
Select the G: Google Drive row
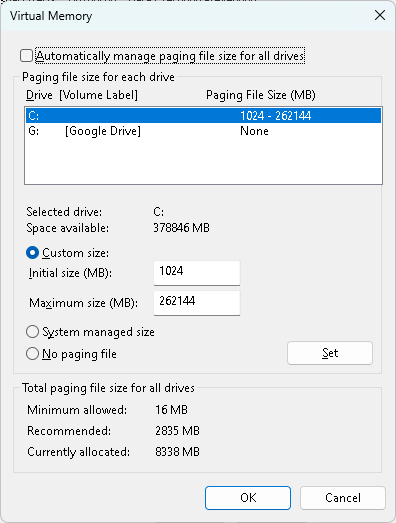pos(203,131)
